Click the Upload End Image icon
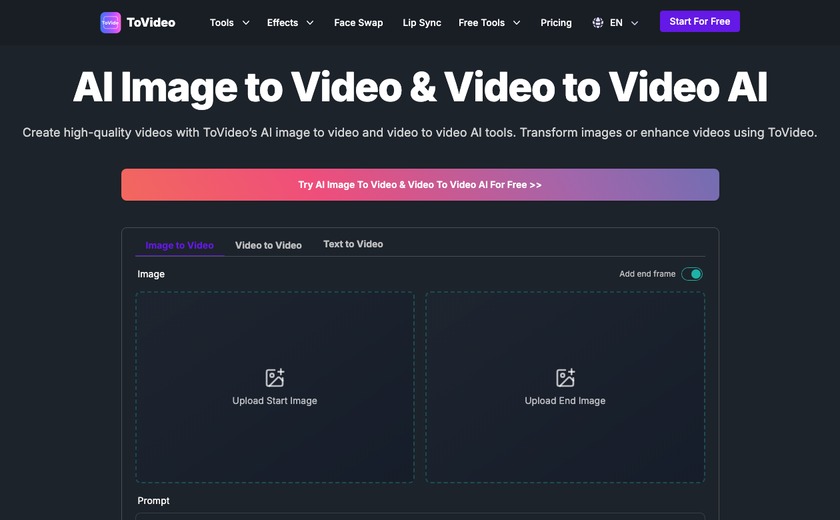Image resolution: width=840 pixels, height=520 pixels. 565,378
